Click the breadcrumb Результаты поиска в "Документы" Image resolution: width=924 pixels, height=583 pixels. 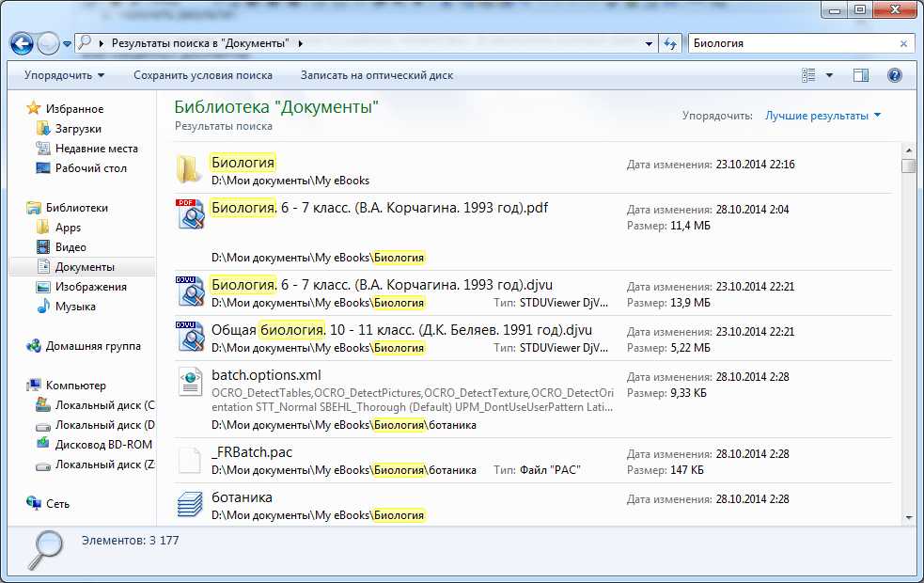pos(200,43)
